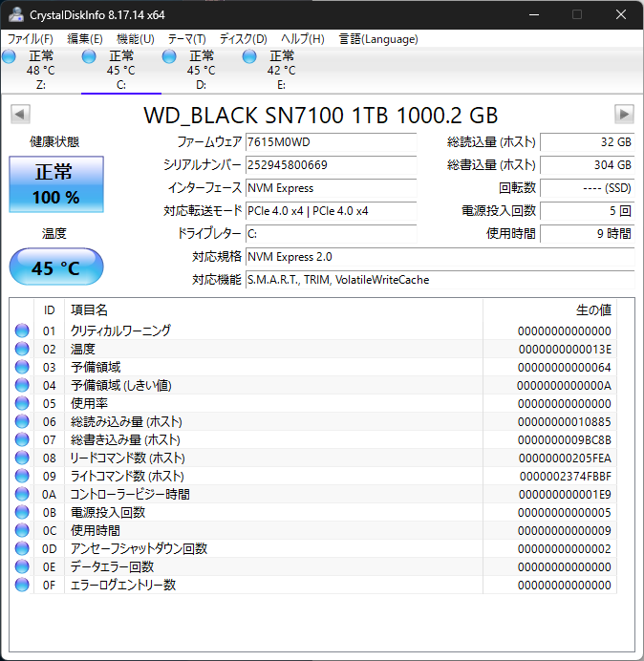Click the 生の値 column header
Viewport: 644px width, 661px height.
click(549, 310)
